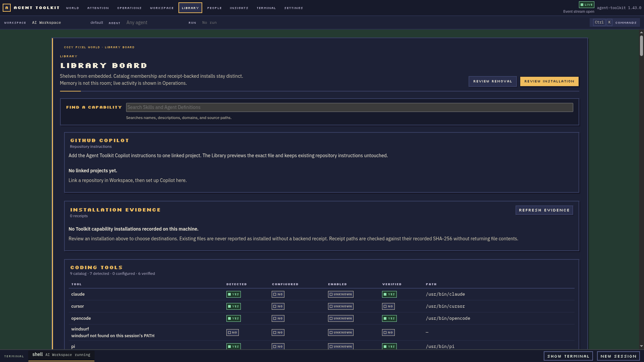Open the AI Workspace selector
This screenshot has width=644, height=362.
pos(59,22)
